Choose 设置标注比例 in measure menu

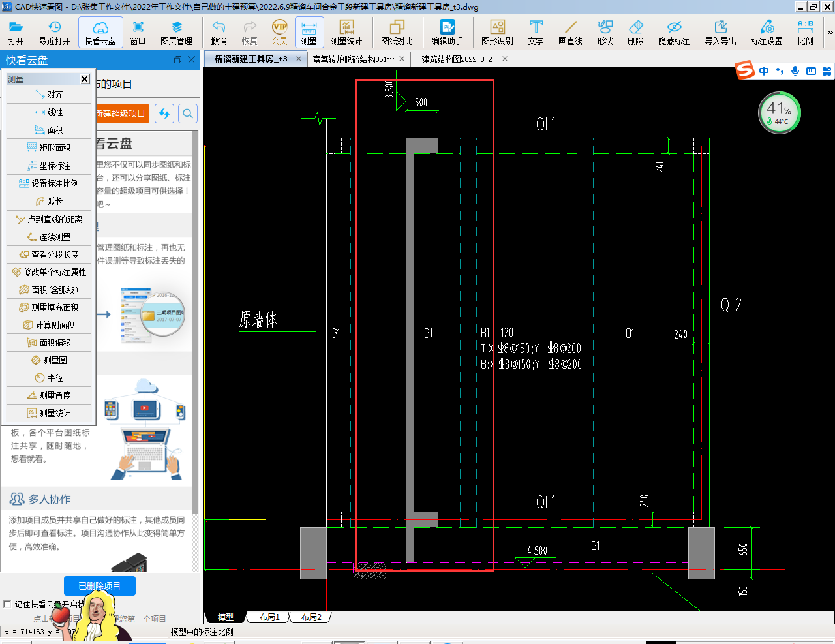point(49,183)
